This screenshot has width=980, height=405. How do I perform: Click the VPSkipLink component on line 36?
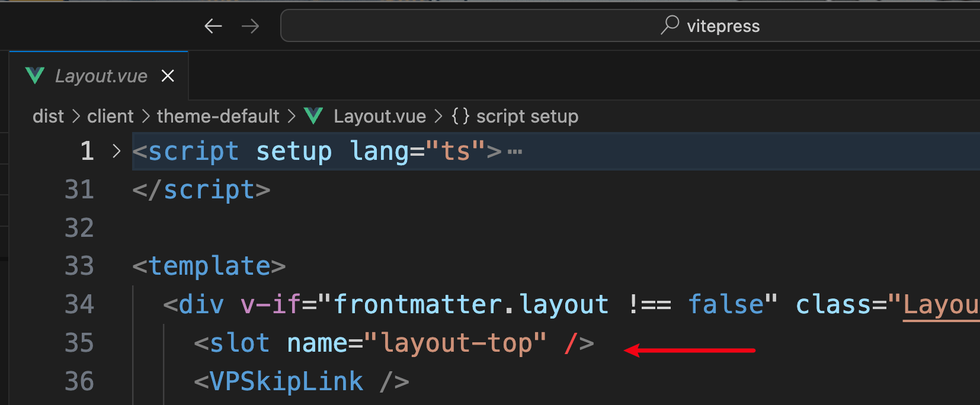(286, 381)
